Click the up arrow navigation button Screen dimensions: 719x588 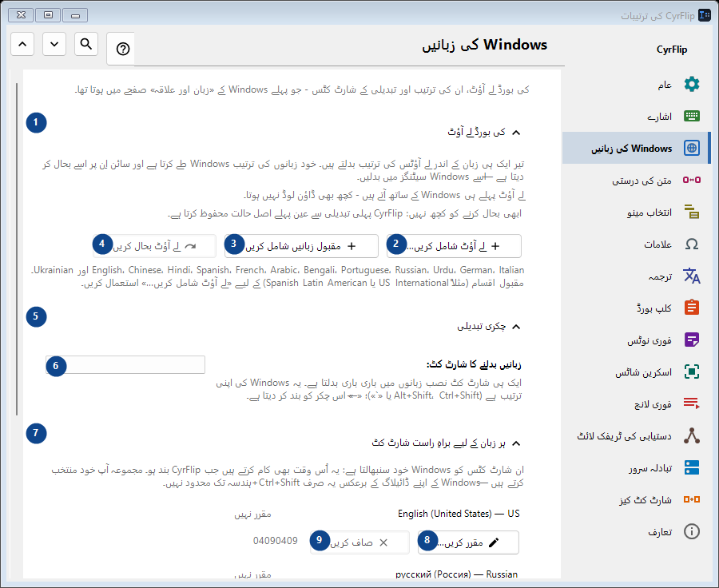22,44
